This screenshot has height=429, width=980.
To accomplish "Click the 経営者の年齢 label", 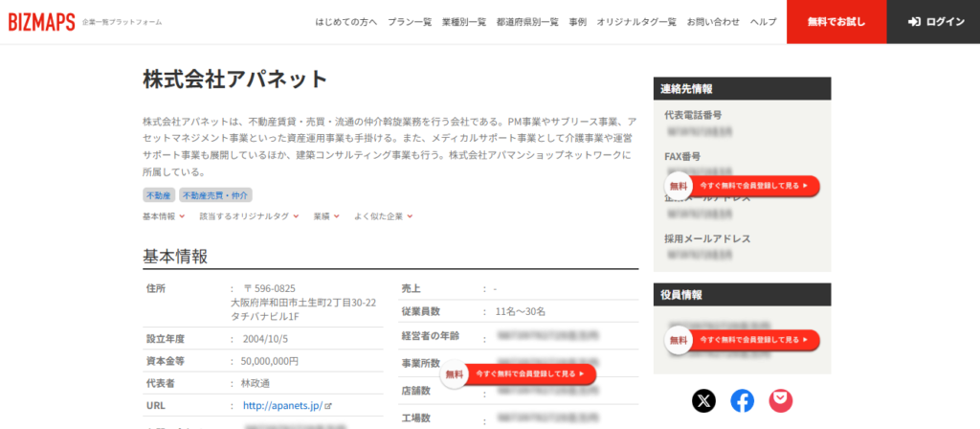I will point(430,336).
